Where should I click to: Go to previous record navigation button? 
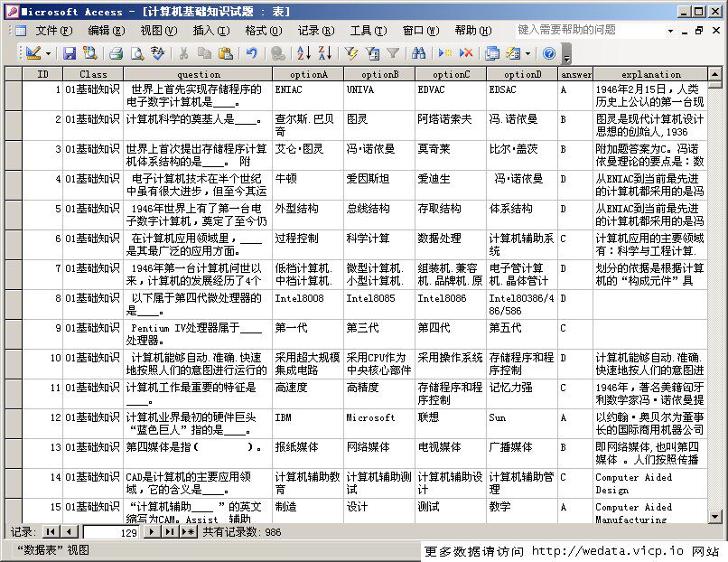pyautogui.click(x=69, y=531)
